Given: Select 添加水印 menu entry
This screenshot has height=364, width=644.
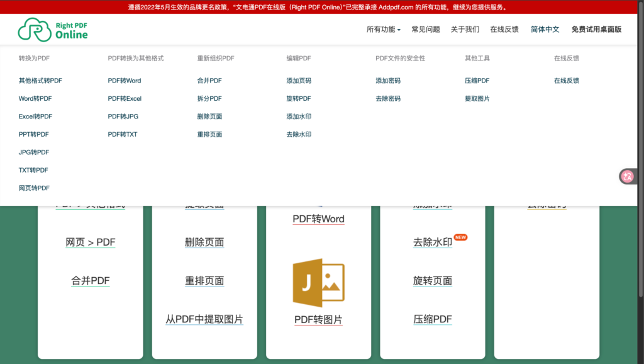Looking at the screenshot, I should pyautogui.click(x=299, y=117).
